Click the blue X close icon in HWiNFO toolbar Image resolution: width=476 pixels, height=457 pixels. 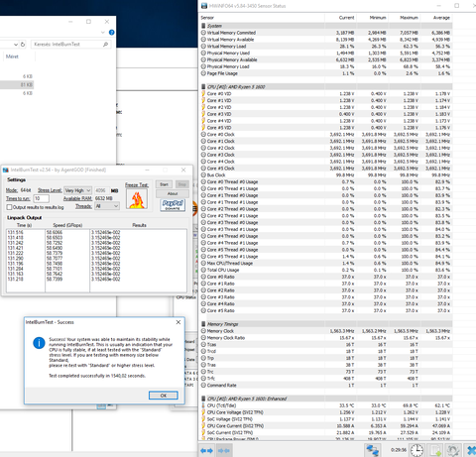(x=471, y=450)
